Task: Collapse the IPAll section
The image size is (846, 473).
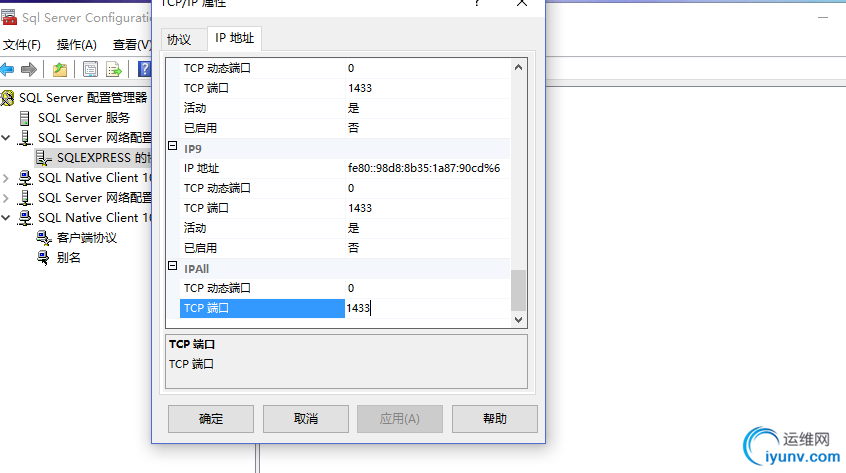Action: click(x=173, y=265)
